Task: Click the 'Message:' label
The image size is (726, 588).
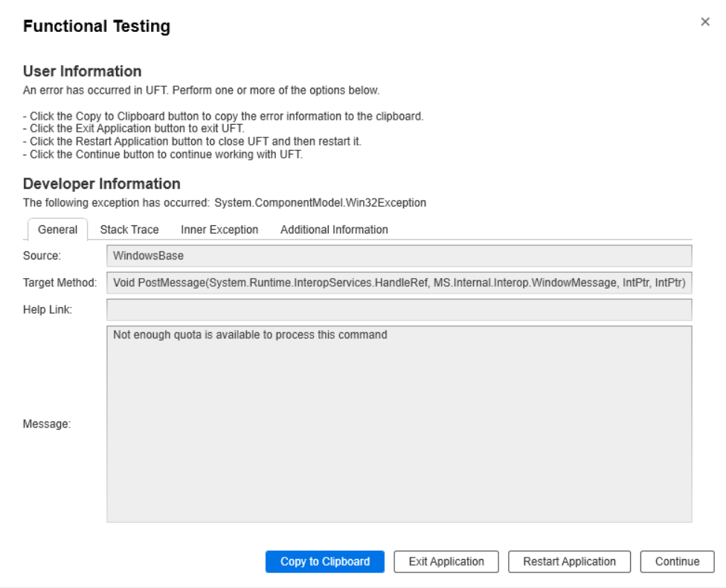Action: click(x=47, y=424)
